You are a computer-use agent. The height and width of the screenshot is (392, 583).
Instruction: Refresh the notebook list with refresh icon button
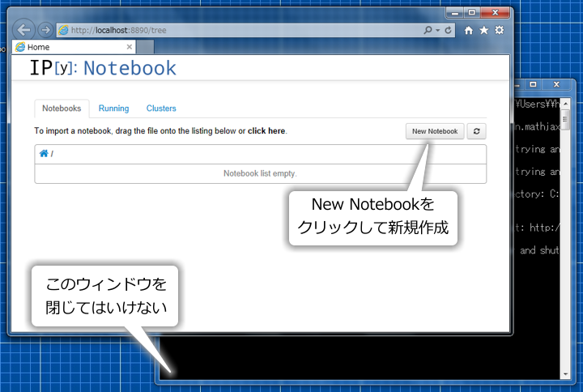[x=476, y=131]
